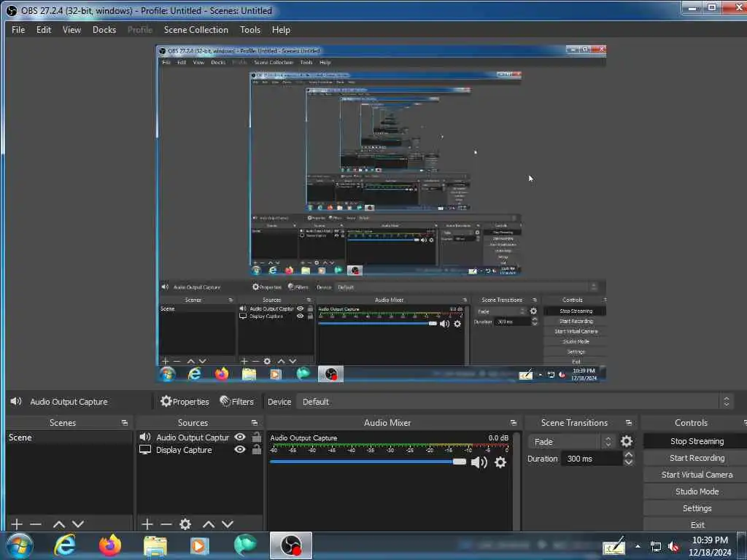
Task: Open the Help menu
Action: click(x=281, y=29)
